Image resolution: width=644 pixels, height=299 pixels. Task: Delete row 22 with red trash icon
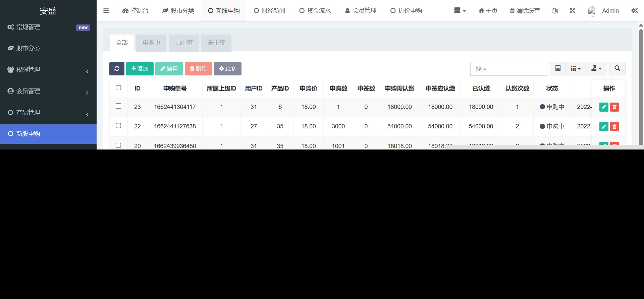(614, 126)
